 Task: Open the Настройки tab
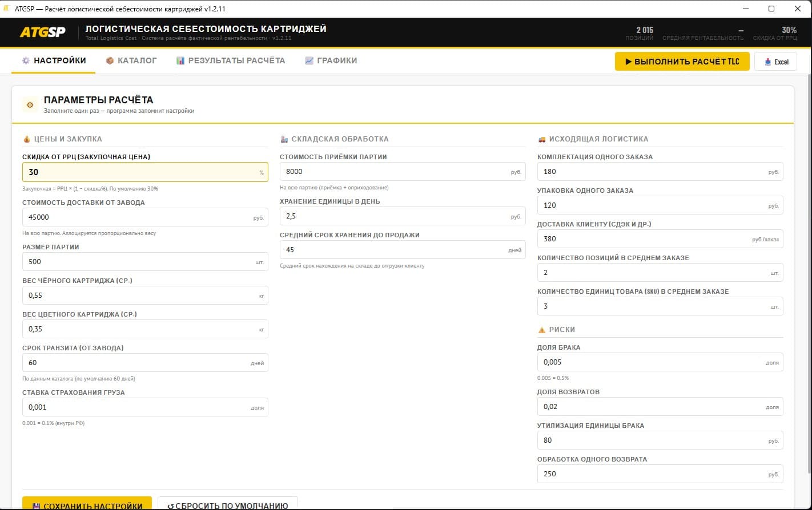click(x=54, y=60)
